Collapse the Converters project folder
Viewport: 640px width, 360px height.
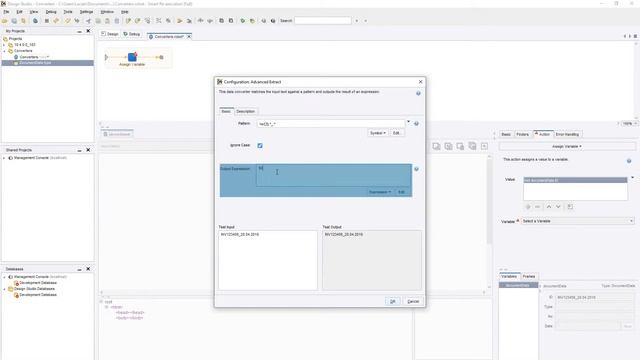4,51
